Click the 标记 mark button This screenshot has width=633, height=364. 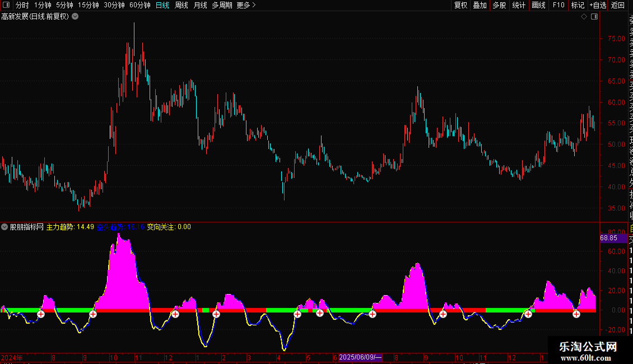tap(578, 5)
